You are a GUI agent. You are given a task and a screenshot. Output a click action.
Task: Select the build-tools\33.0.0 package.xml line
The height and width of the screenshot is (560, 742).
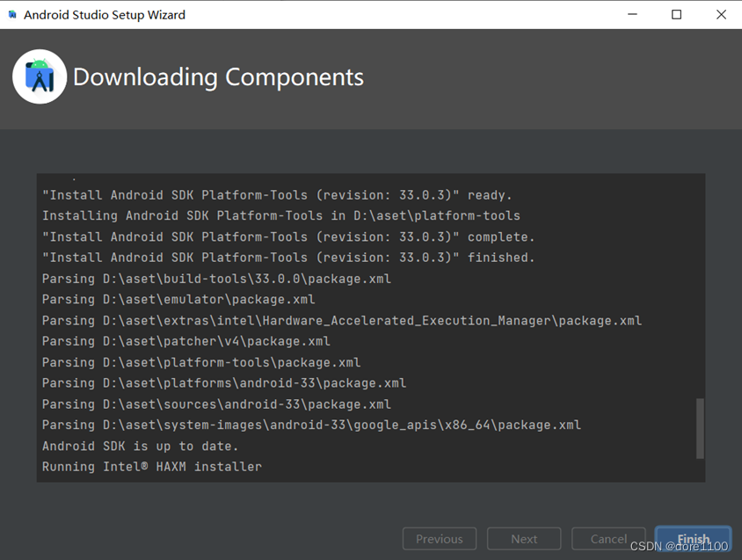tap(216, 279)
